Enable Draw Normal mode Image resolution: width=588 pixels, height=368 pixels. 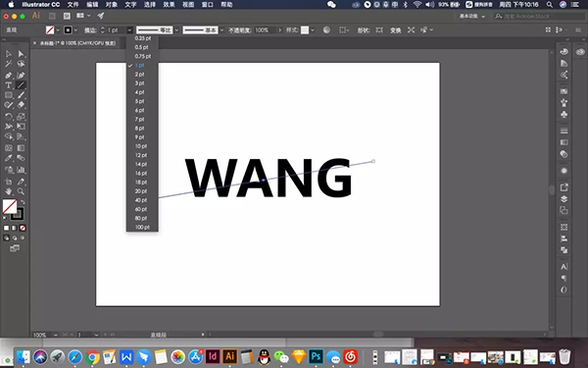pos(7,237)
